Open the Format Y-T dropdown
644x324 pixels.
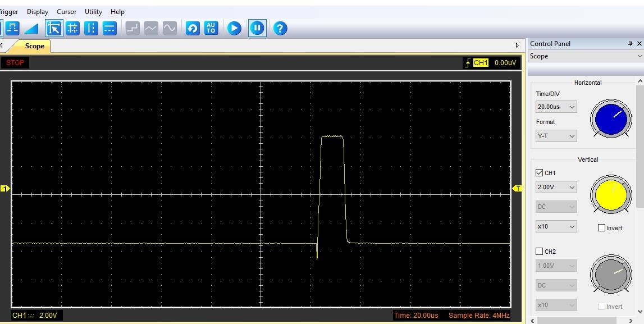(x=556, y=136)
